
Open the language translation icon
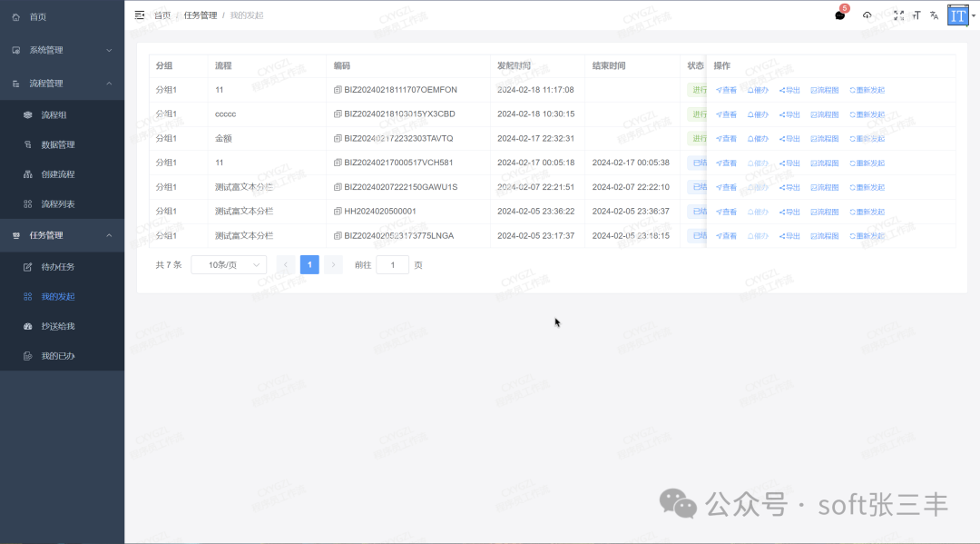934,15
